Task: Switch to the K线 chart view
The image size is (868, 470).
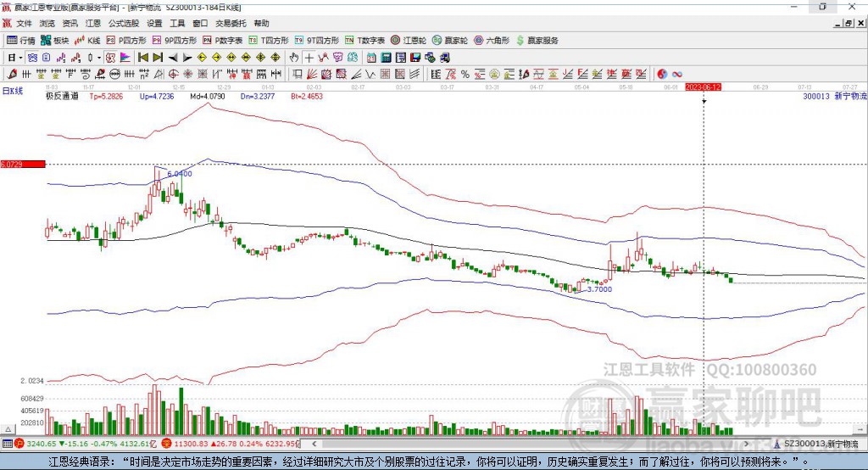Action: (87, 41)
